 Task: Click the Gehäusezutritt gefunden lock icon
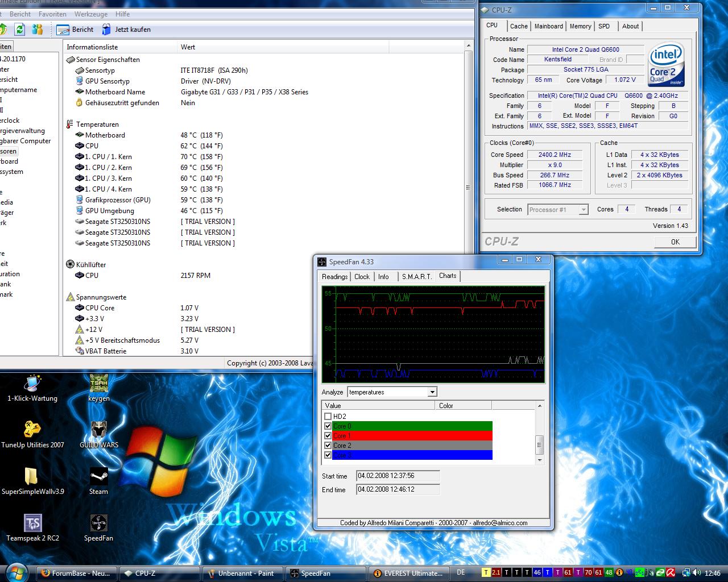coord(80,103)
